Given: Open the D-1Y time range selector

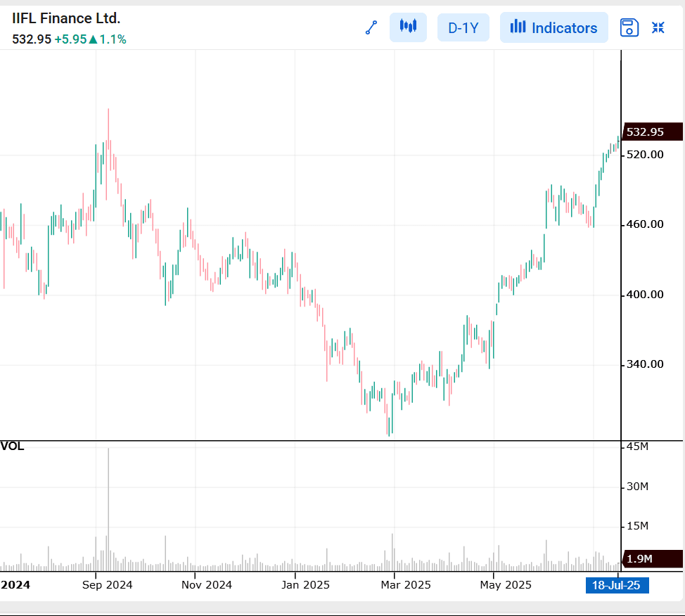Looking at the screenshot, I should click(x=463, y=27).
